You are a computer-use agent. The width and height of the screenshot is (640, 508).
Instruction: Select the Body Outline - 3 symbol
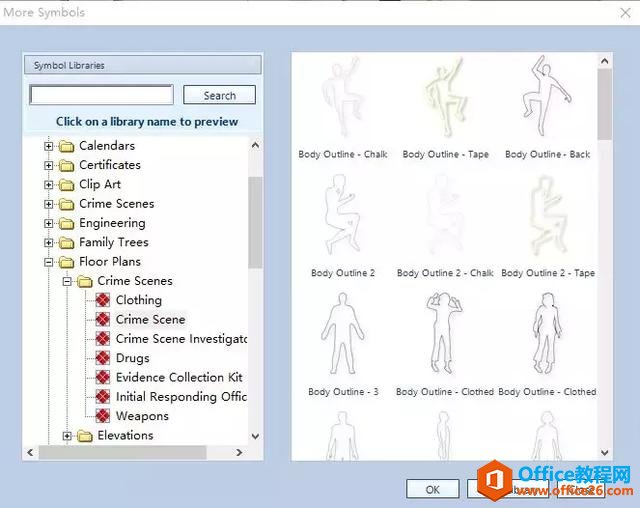342,344
